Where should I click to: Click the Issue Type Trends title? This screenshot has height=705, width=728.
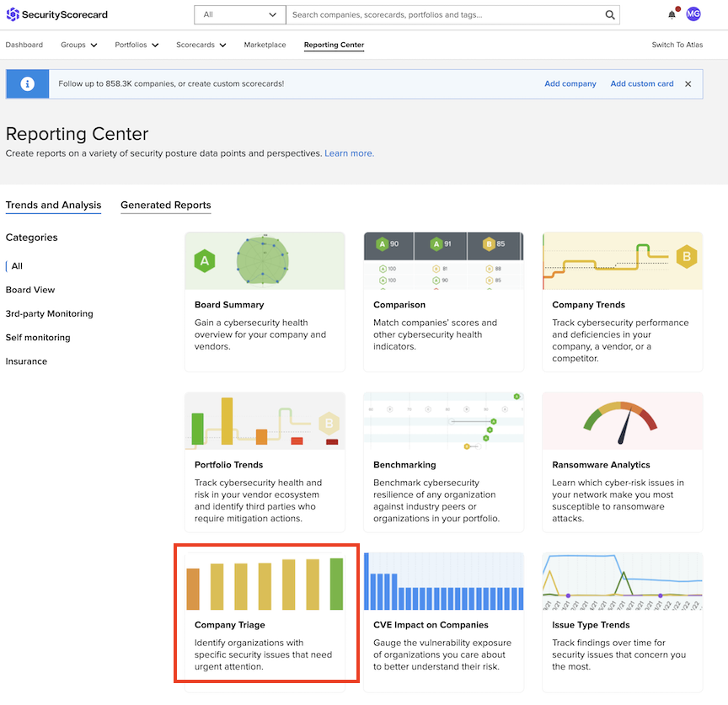coord(591,625)
